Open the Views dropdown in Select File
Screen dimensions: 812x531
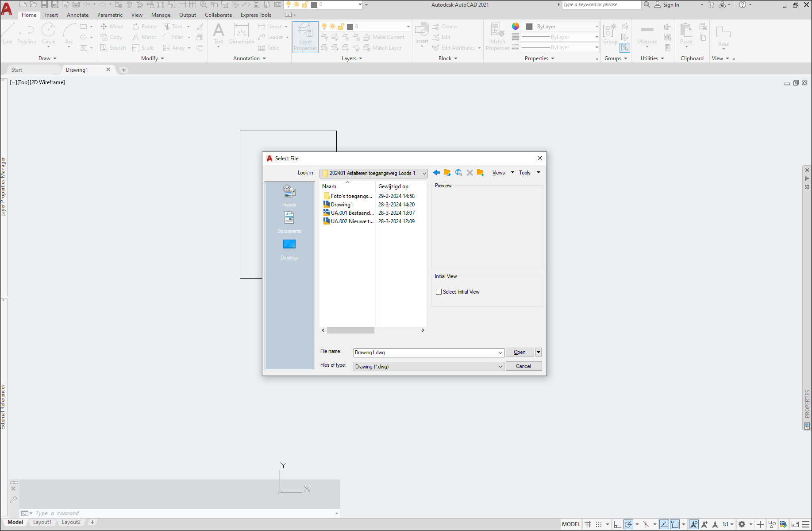point(503,173)
